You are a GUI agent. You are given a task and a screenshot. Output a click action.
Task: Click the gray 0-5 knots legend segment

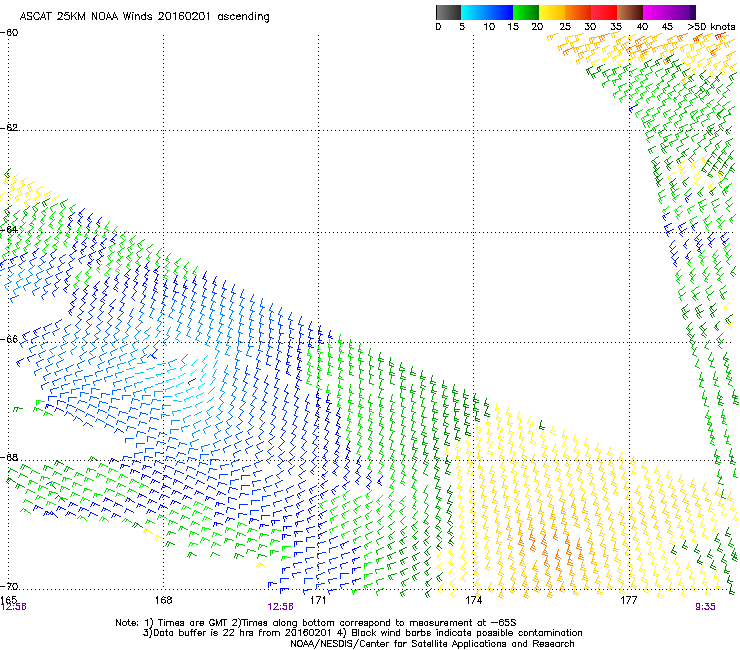[448, 12]
